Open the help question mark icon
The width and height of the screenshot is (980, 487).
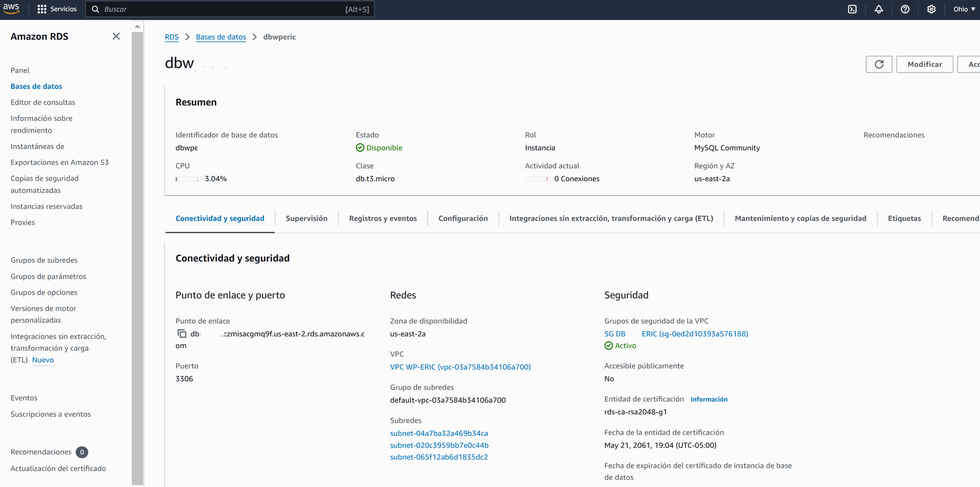[905, 9]
